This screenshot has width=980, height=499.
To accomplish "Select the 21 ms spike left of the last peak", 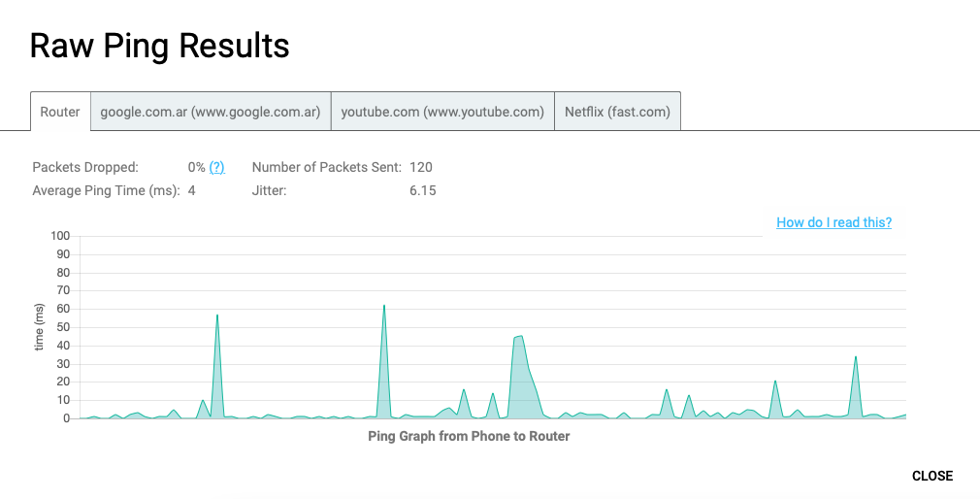I will click(x=775, y=381).
